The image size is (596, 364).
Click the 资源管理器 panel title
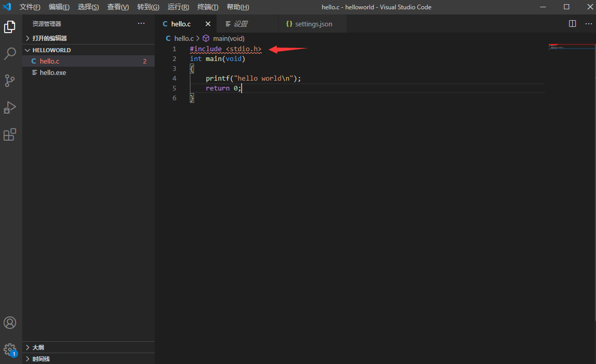pyautogui.click(x=47, y=24)
